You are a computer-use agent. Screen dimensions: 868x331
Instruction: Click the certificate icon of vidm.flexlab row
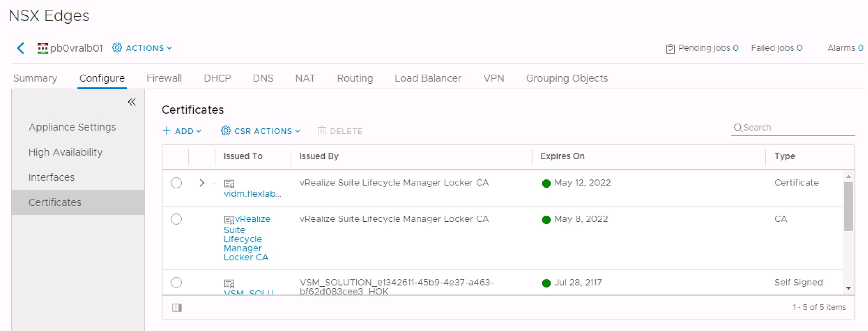[x=229, y=184]
